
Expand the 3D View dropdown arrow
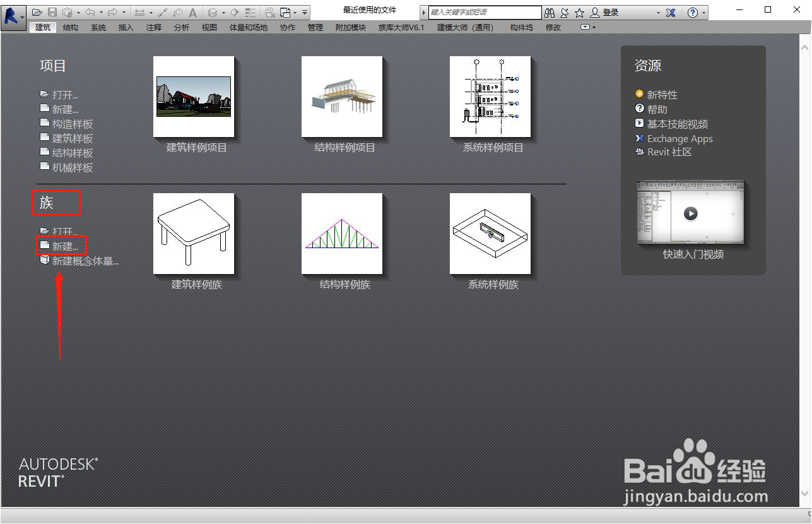tap(223, 13)
